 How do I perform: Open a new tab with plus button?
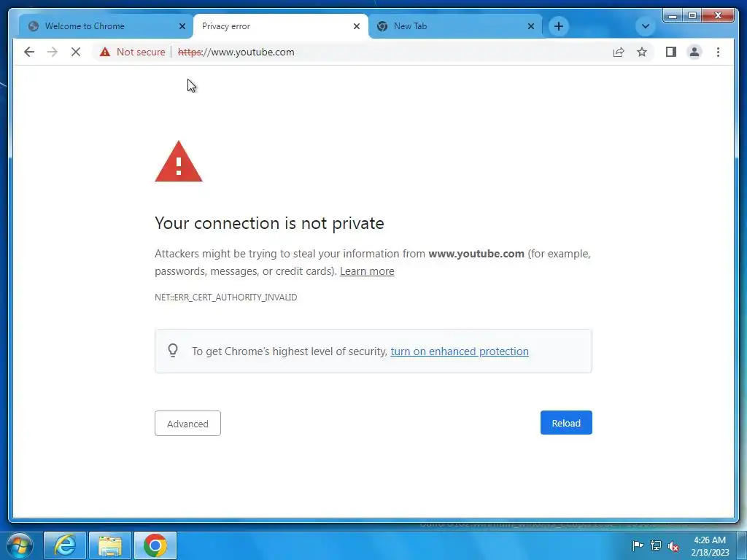(x=558, y=26)
